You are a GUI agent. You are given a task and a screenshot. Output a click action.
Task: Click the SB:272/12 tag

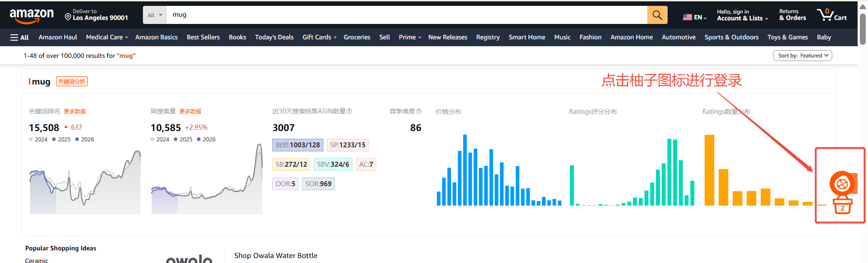291,164
